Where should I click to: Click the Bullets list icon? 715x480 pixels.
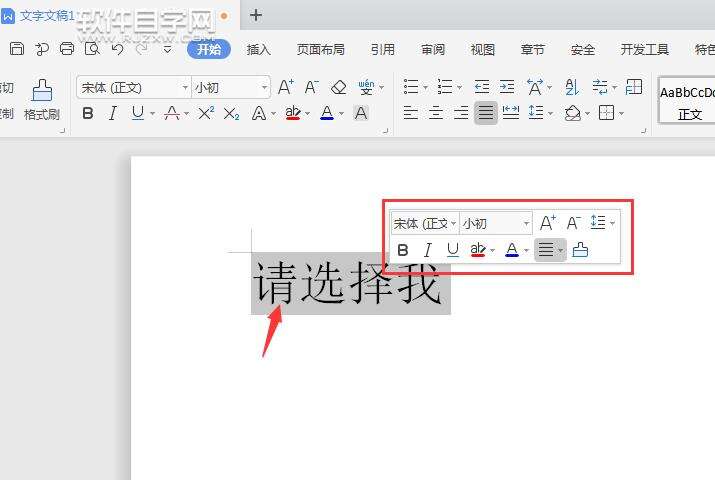pos(411,87)
